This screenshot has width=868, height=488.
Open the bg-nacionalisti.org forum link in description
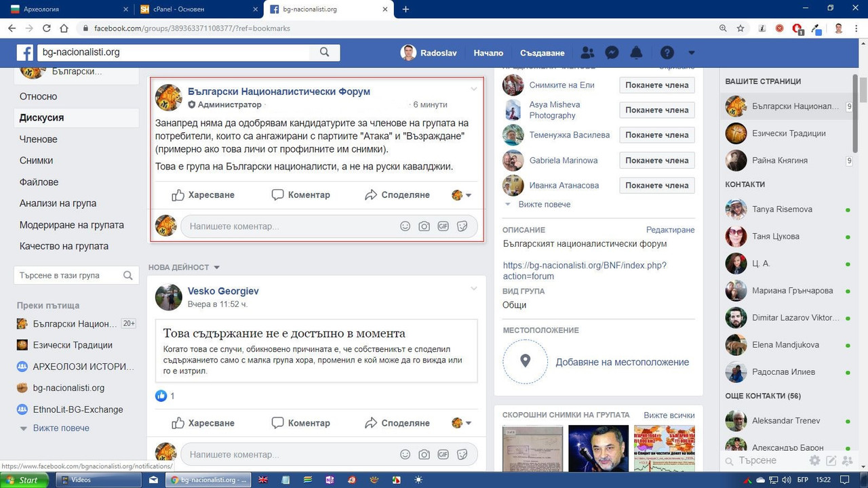pyautogui.click(x=585, y=270)
